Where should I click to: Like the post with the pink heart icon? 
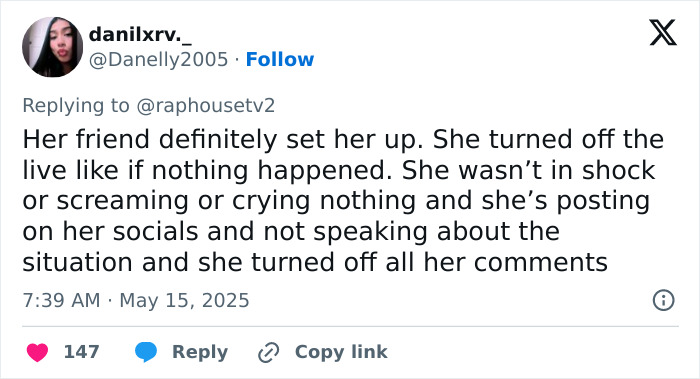37,352
